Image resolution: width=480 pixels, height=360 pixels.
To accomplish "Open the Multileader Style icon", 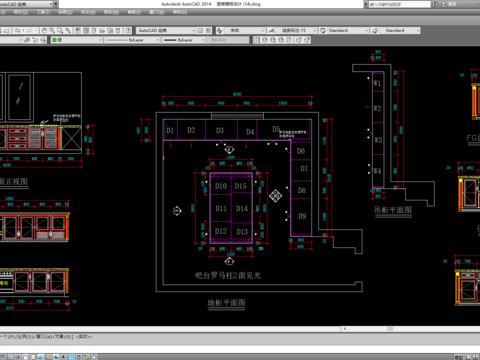I will click(x=375, y=30).
